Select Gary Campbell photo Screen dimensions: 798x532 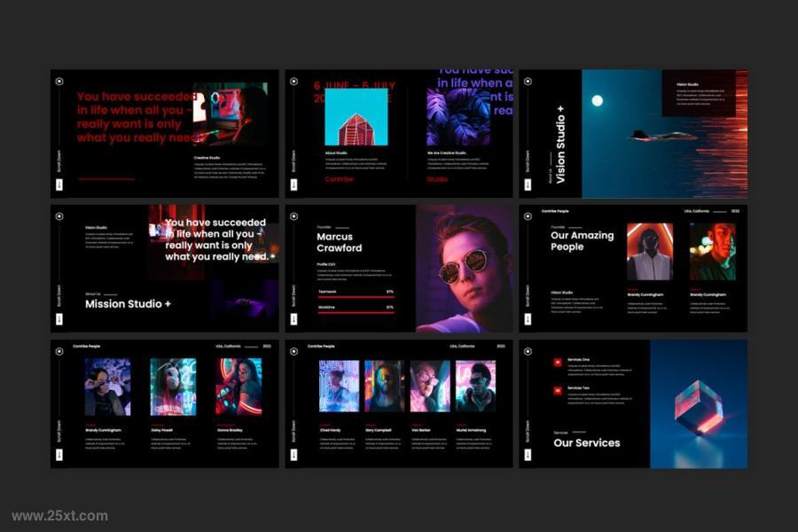[x=384, y=386]
